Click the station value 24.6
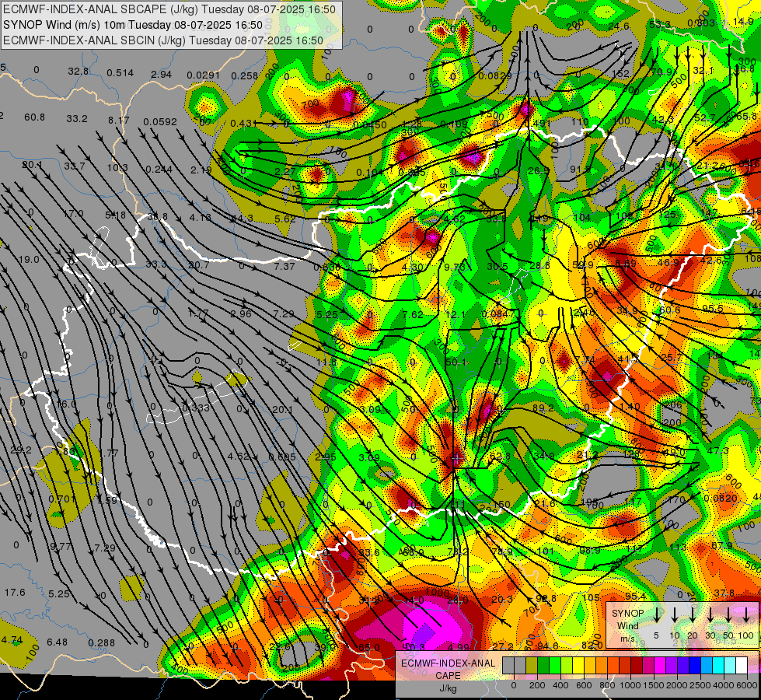Image resolution: width=761 pixels, height=700 pixels. tap(619, 26)
